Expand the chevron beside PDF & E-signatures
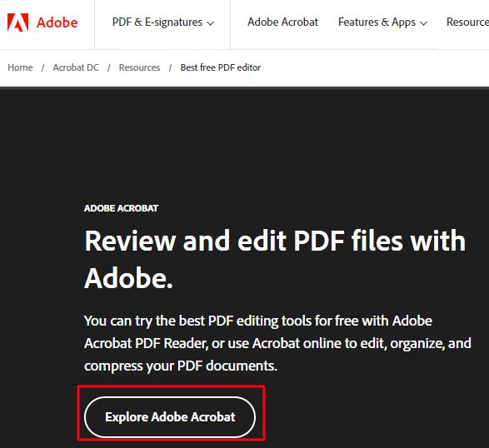489x448 pixels. (211, 23)
